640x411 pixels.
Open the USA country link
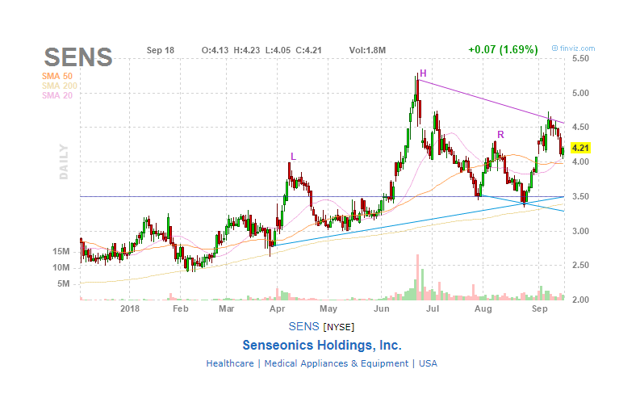pyautogui.click(x=428, y=364)
